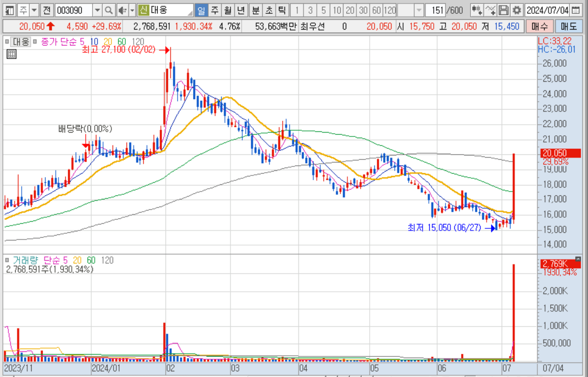588x377 pixels.
Task: Click the orange 20 price average legend
Action: 107,42
